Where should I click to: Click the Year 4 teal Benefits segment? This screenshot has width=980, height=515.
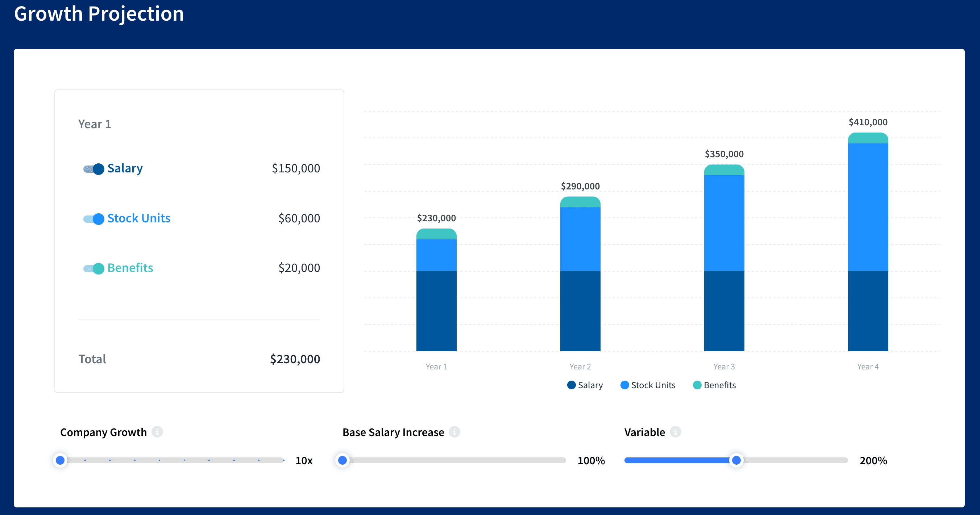click(868, 138)
